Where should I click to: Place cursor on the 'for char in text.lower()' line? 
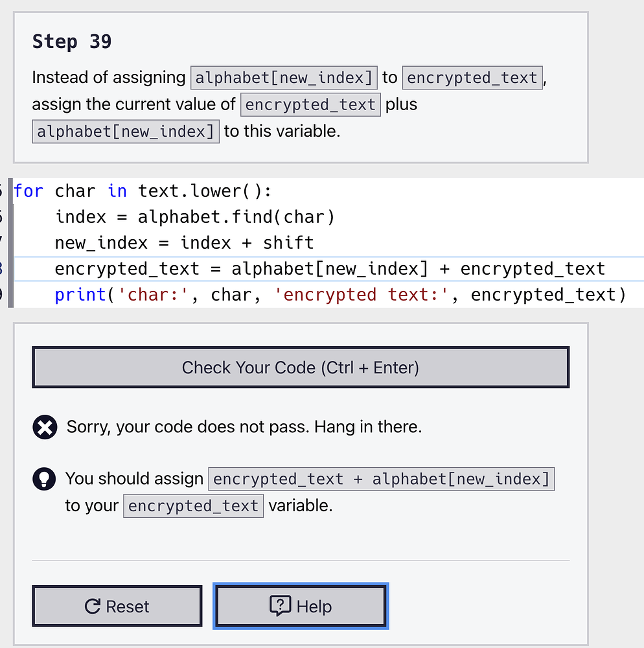click(x=143, y=191)
